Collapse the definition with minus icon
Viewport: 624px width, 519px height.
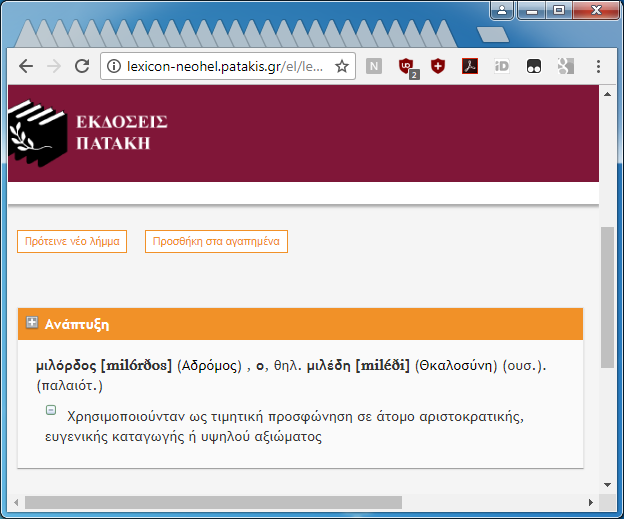pos(51,410)
